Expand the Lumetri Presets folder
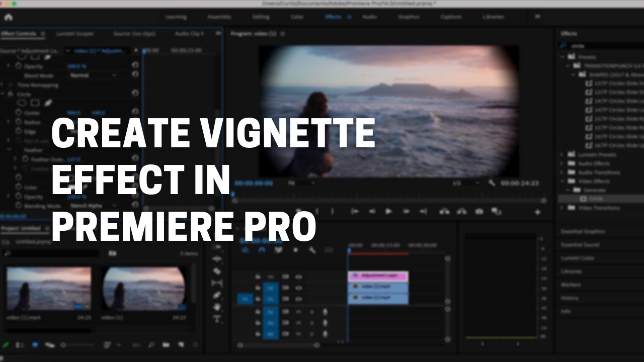Image resolution: width=644 pixels, height=362 pixels. coord(563,154)
